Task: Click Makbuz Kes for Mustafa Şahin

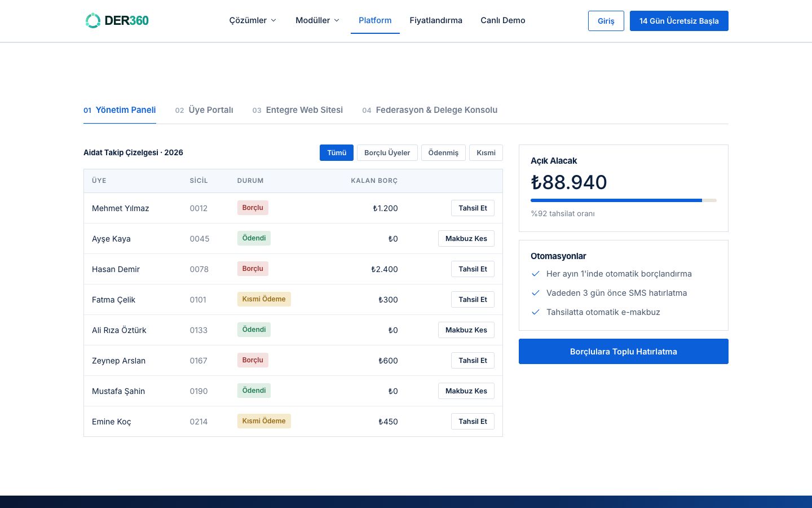Action: tap(466, 391)
